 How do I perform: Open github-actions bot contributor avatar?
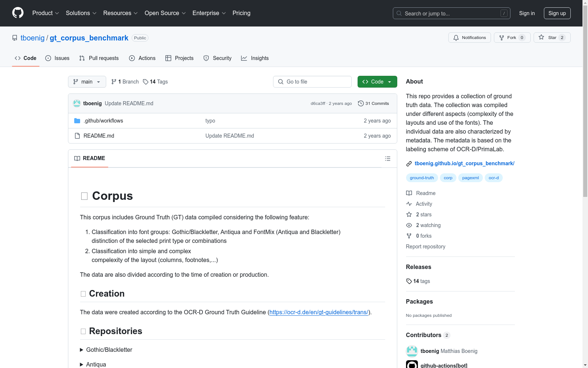pyautogui.click(x=412, y=364)
